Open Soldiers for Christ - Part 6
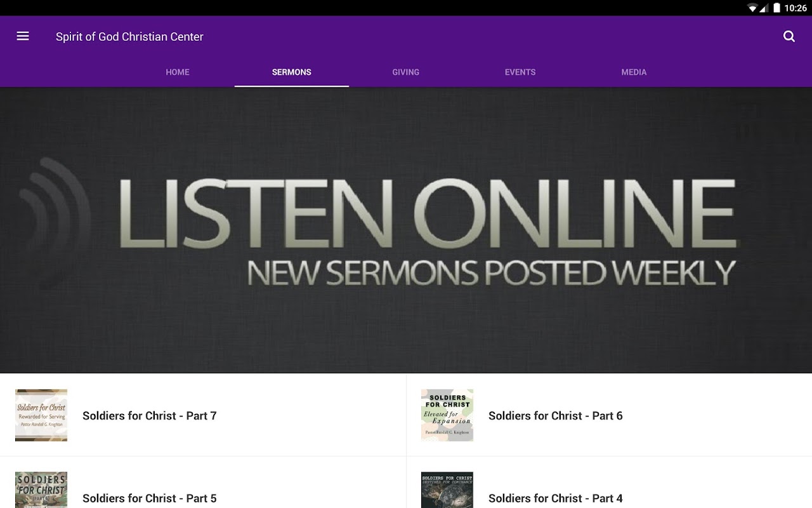This screenshot has height=508, width=812. click(x=609, y=415)
